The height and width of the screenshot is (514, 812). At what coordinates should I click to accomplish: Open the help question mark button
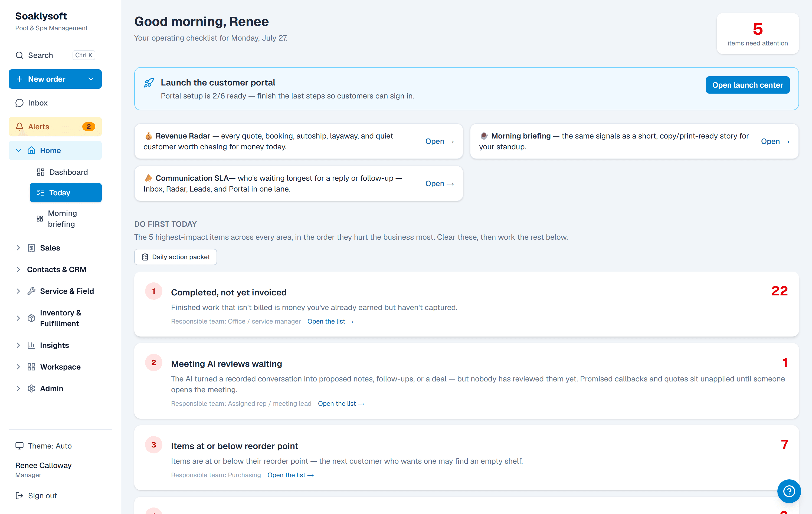[x=789, y=491]
